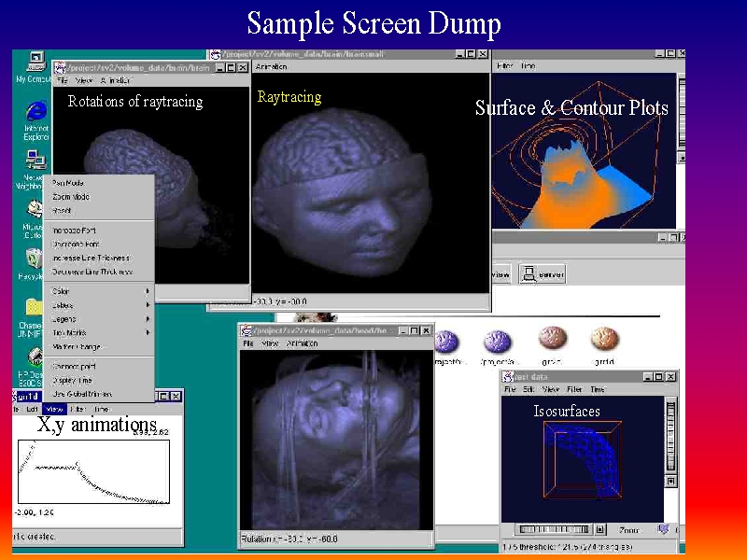Click the Java icon in the head volume window title bar

[247, 330]
